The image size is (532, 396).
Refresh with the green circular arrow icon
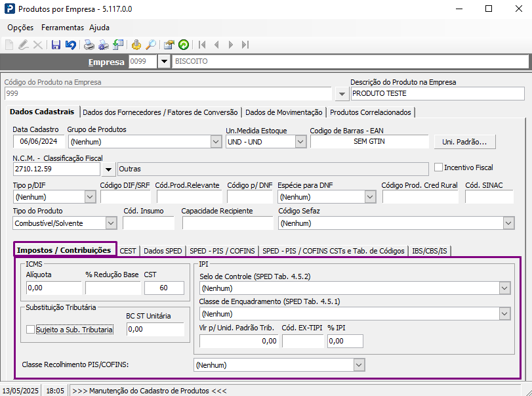[x=184, y=45]
